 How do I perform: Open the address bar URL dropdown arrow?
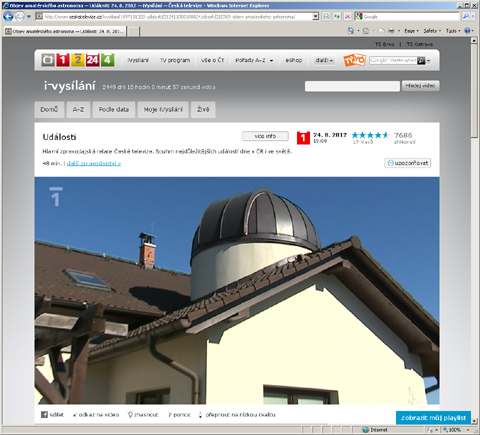315,16
